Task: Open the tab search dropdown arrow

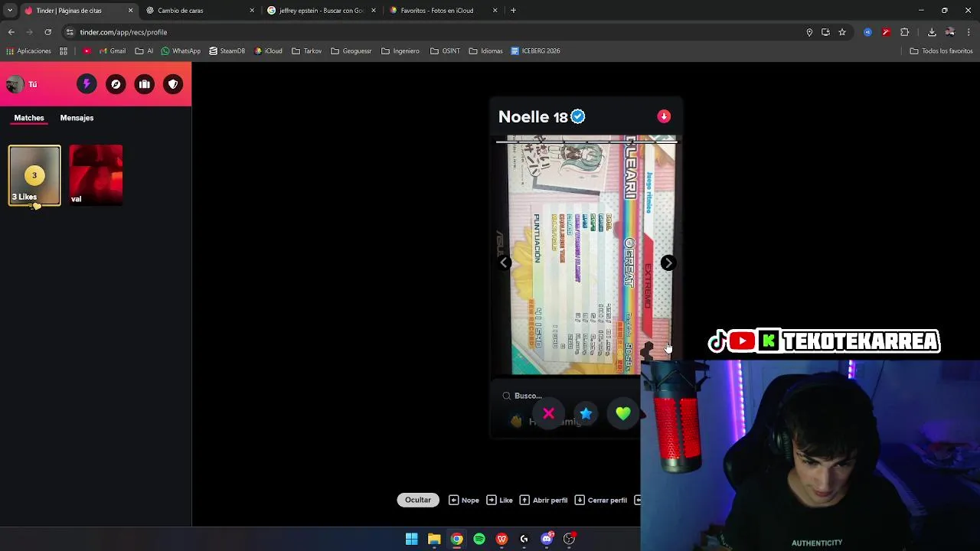Action: point(10,11)
